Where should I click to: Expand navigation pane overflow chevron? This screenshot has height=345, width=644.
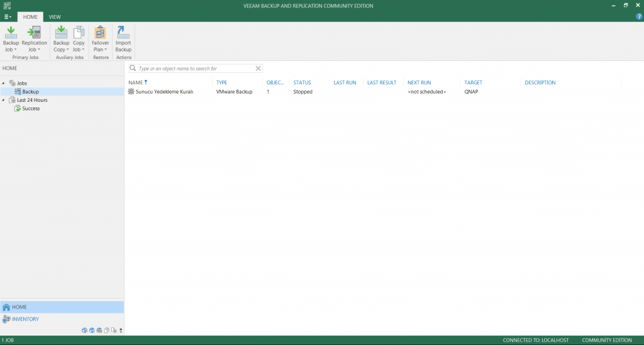[121, 331]
